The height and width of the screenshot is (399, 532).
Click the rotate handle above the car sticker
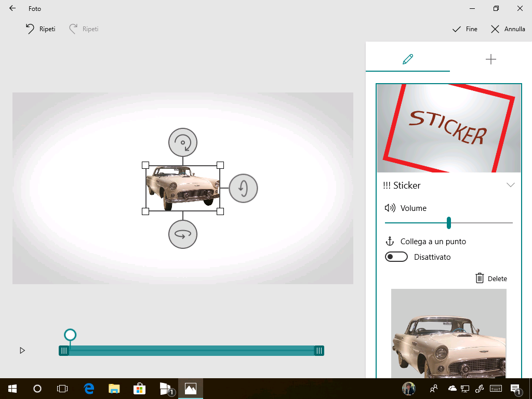(x=183, y=142)
